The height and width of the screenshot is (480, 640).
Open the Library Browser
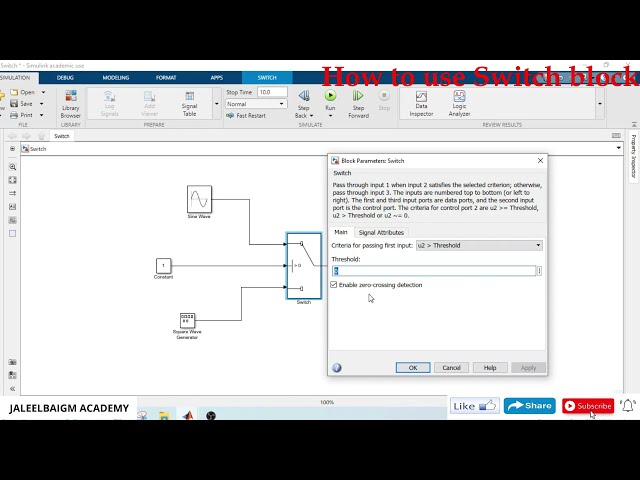(x=71, y=104)
